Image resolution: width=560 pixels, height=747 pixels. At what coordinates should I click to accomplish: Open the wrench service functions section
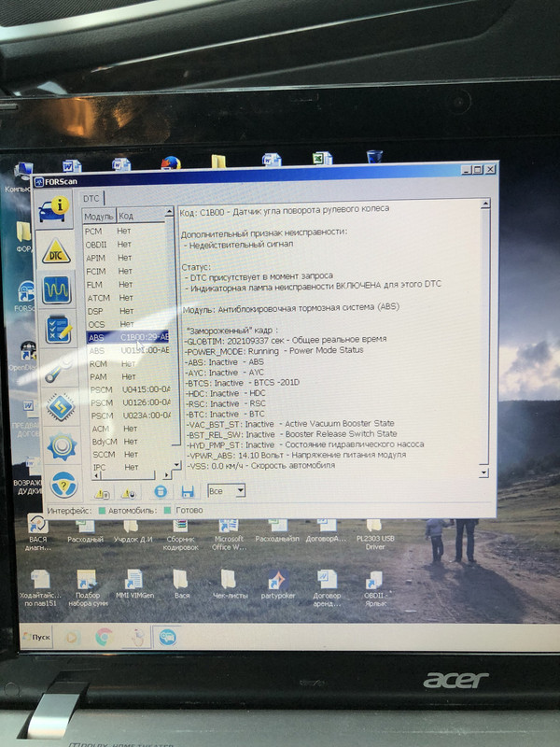59,369
